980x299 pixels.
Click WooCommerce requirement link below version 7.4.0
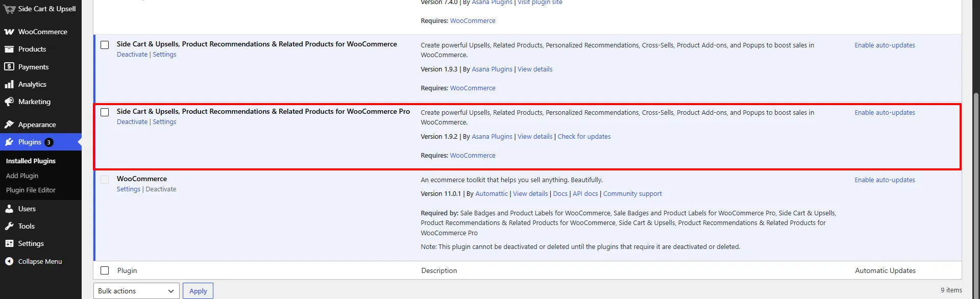(473, 21)
